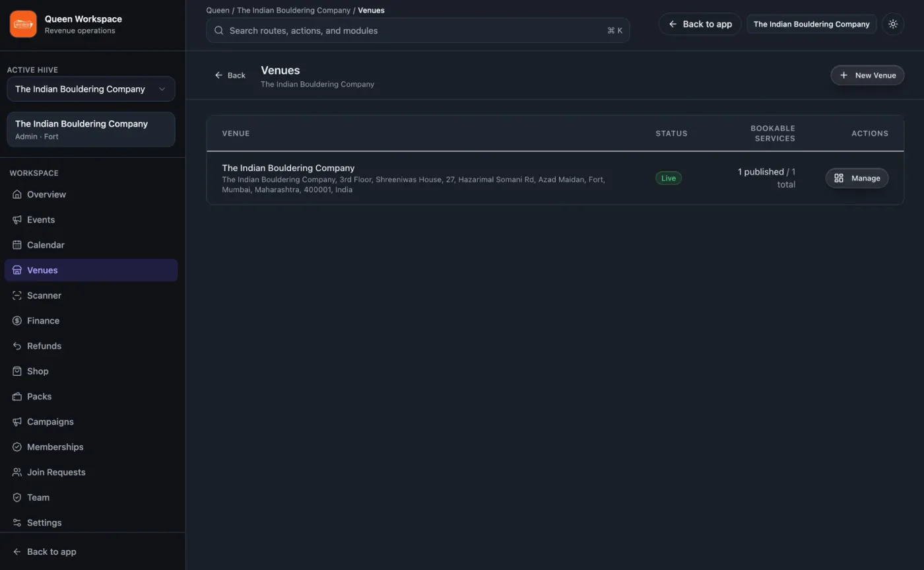Select Queen breadcrumb link
Viewport: 924px width, 570px height.
click(218, 10)
